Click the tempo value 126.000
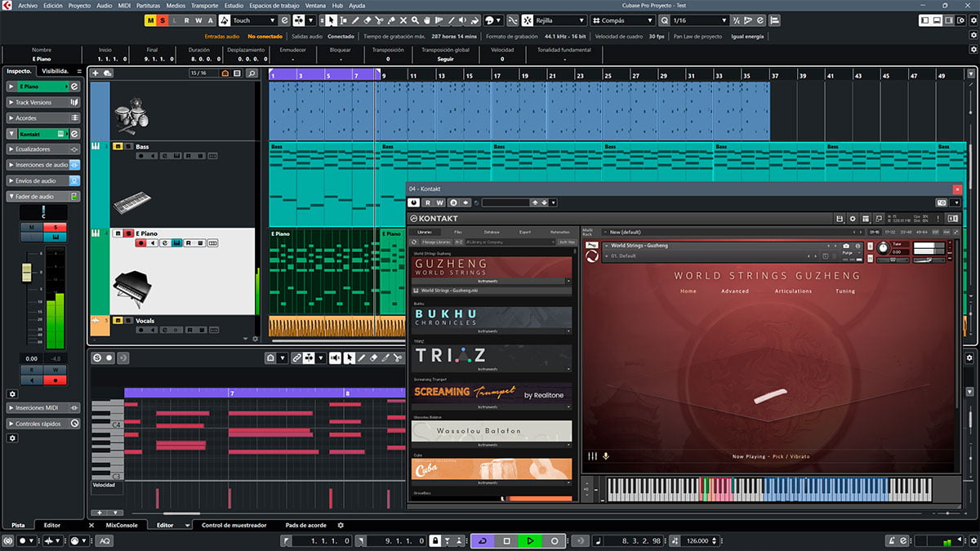This screenshot has width=980, height=551. tap(698, 540)
